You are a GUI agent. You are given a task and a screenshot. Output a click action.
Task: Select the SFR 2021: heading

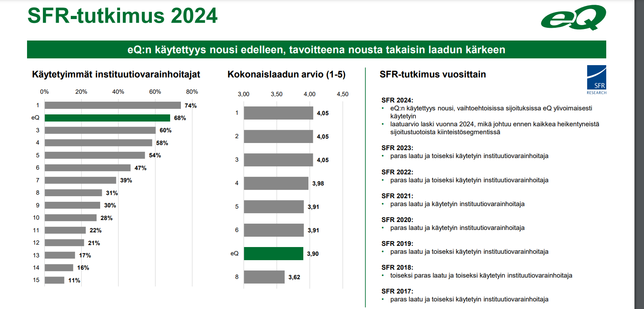[x=397, y=196]
